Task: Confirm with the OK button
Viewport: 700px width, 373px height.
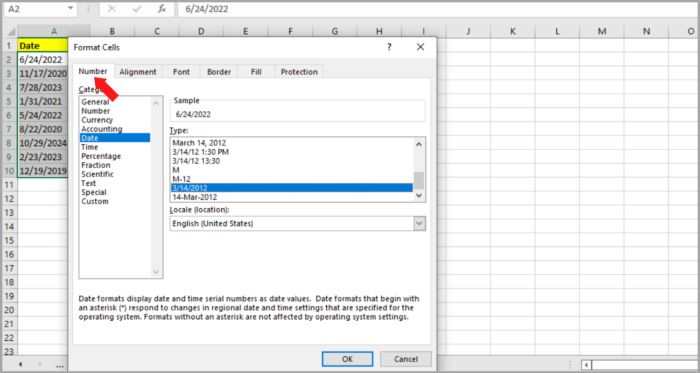Action: click(347, 359)
